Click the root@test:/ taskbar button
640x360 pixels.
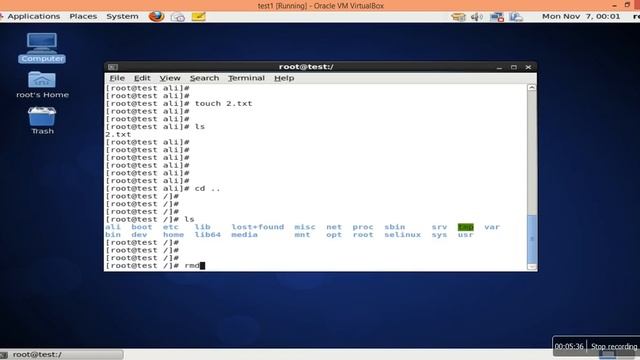click(x=62, y=354)
